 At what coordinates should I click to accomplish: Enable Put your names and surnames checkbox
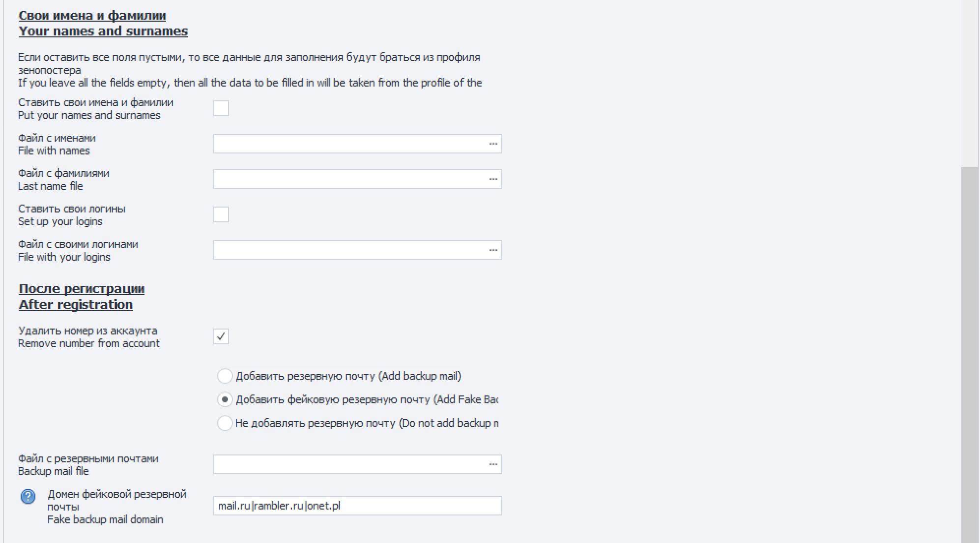point(221,108)
